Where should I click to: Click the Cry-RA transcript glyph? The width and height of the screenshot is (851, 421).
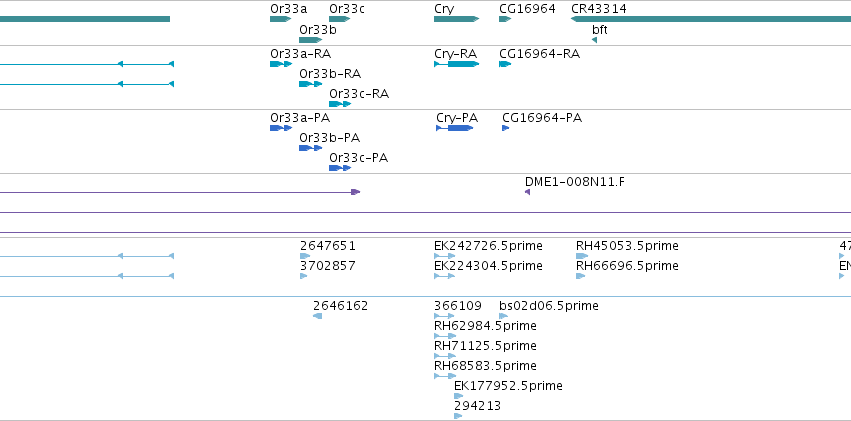point(457,64)
